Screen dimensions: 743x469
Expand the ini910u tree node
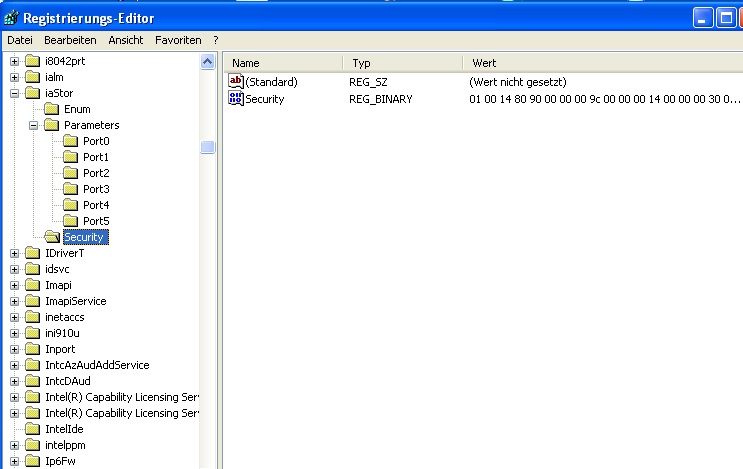click(15, 334)
